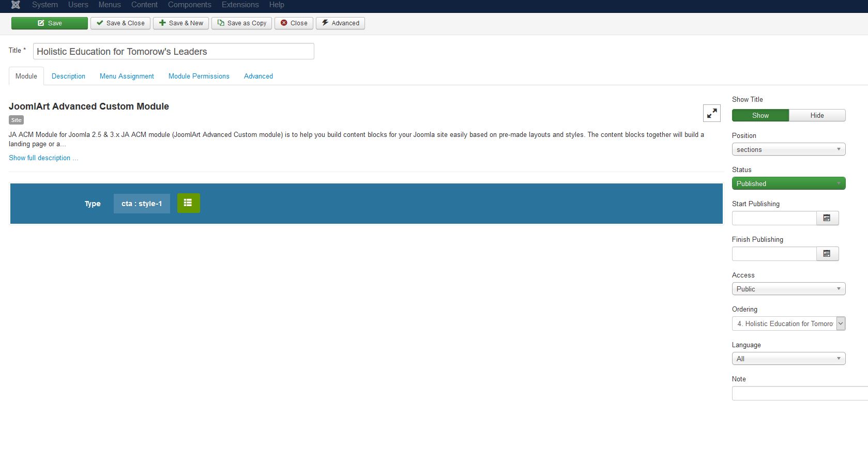Click Save & New
Screen dimensions: 868x463
click(181, 23)
